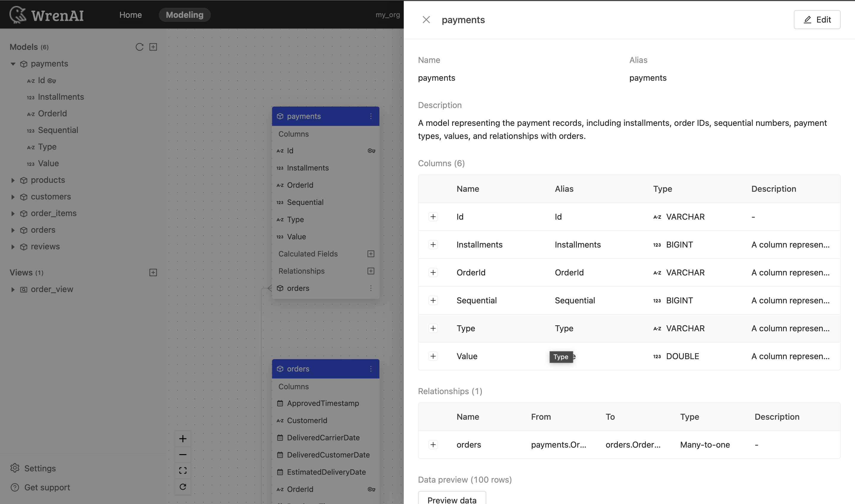855x504 pixels.
Task: Click DOUBLE type cell for Value
Action: coord(676,356)
